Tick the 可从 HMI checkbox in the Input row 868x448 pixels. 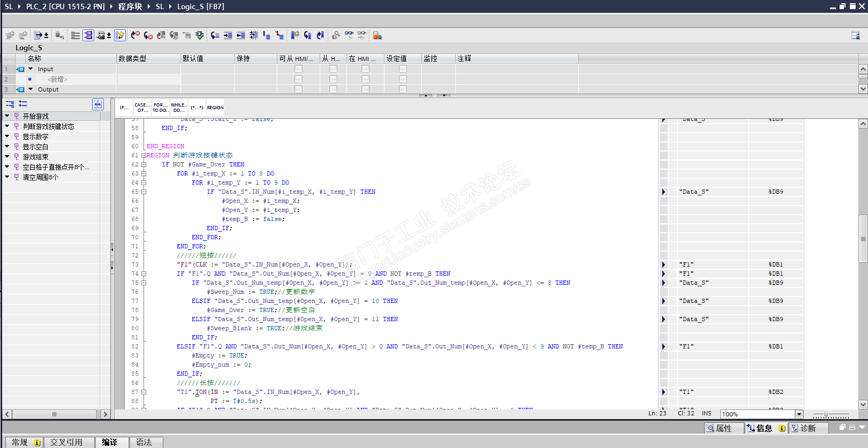point(298,69)
